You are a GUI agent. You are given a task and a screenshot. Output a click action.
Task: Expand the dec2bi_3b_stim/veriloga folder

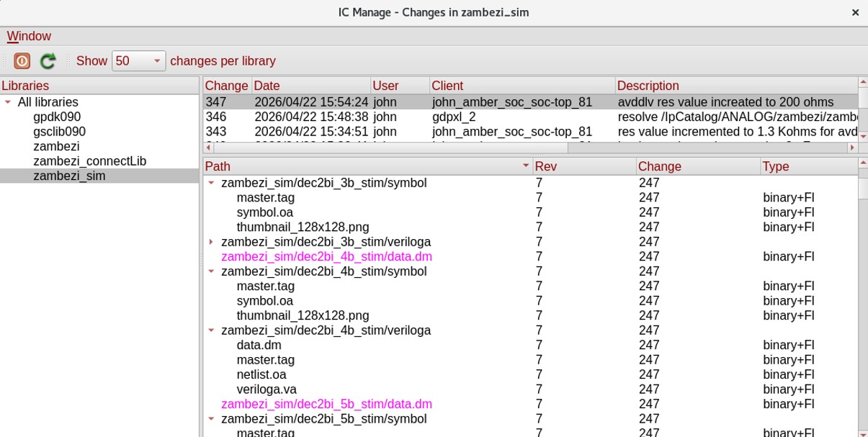tap(211, 242)
